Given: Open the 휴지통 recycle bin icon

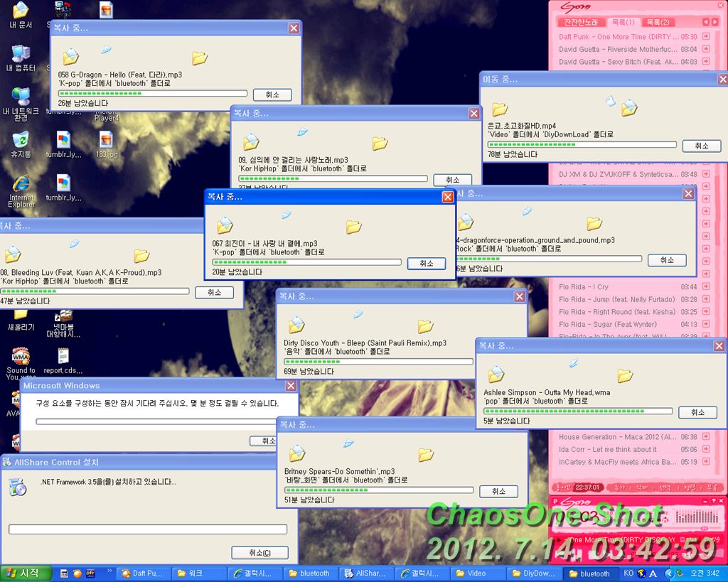Looking at the screenshot, I should coord(21,144).
